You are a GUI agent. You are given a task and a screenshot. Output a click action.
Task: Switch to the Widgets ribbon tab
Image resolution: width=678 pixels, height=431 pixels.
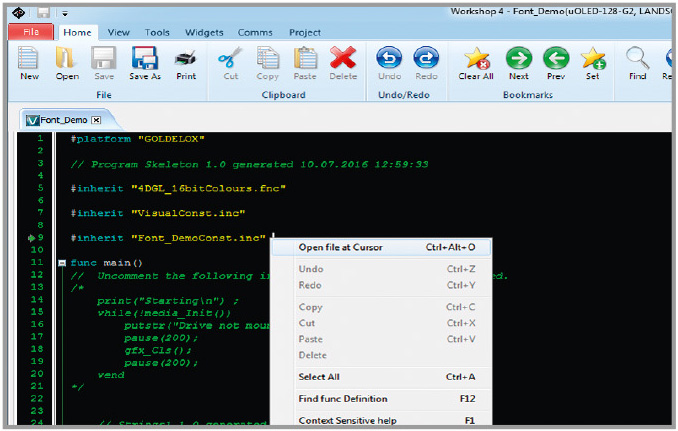tap(204, 32)
